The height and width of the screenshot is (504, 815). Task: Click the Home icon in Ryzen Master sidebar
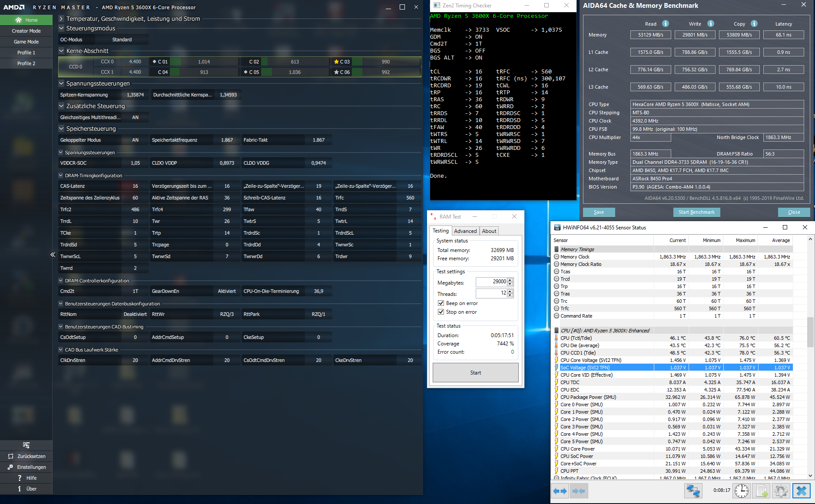pos(18,20)
